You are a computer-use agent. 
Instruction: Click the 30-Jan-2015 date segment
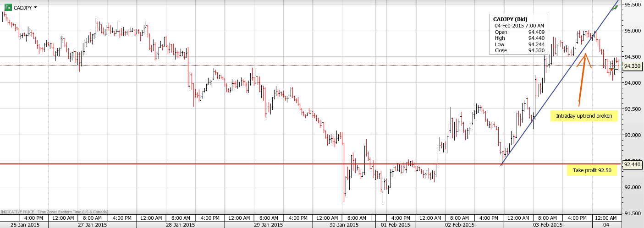344,225
